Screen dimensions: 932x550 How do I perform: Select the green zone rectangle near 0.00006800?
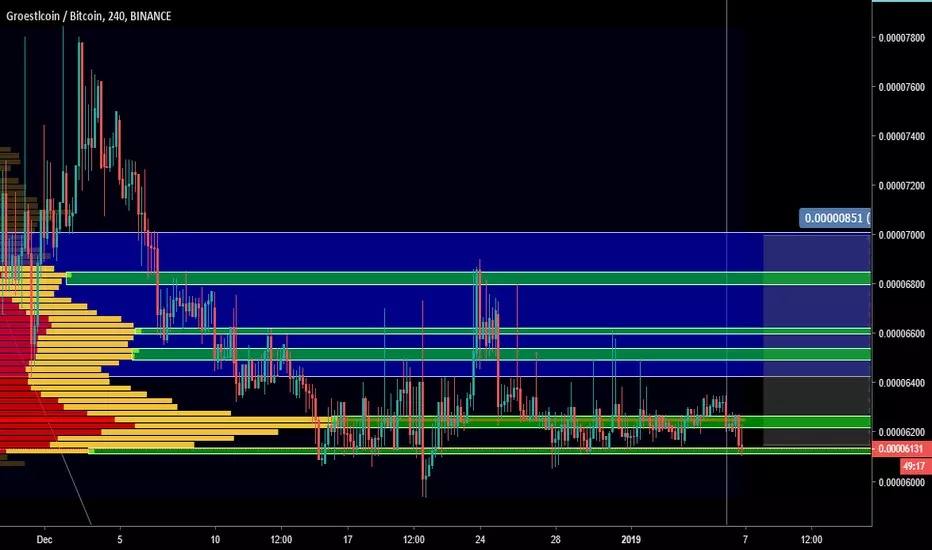(x=468, y=278)
